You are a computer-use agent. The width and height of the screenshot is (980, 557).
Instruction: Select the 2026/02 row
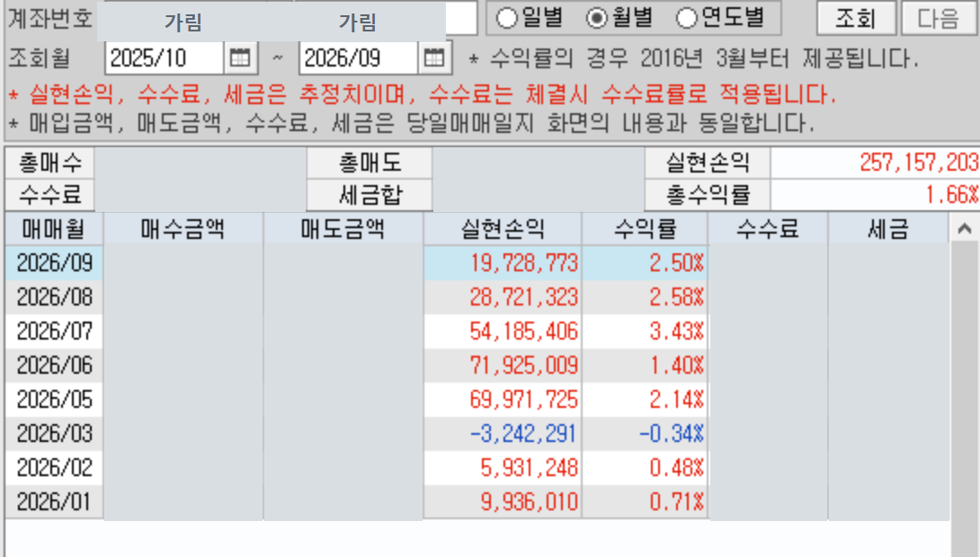point(477,468)
